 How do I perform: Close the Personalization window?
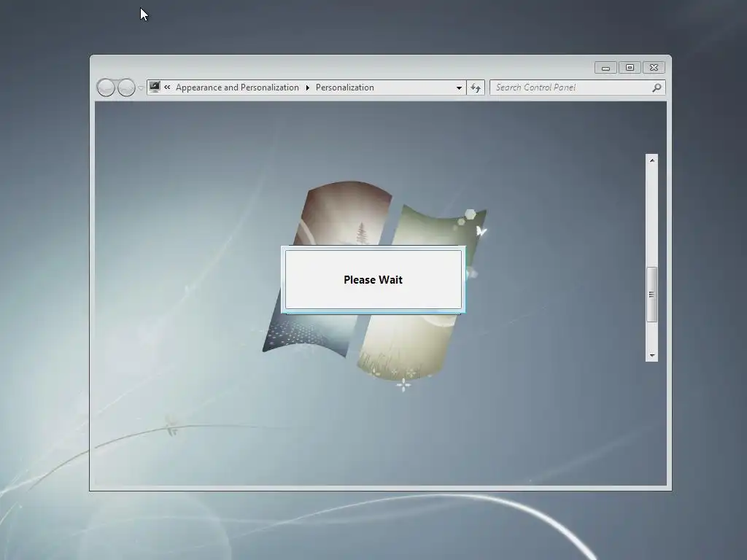coord(654,68)
